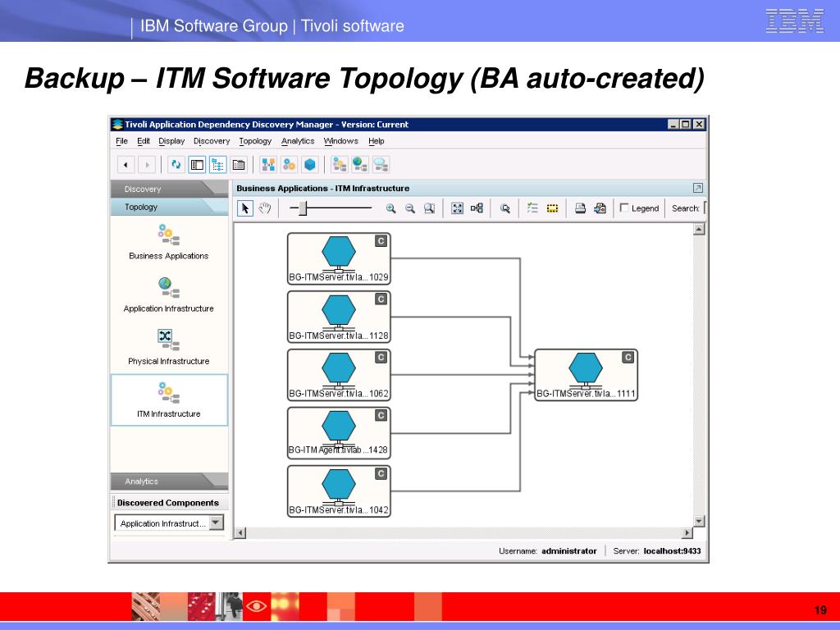Click the gears components toolbar icon
Viewport: 840px width, 630px height.
(x=289, y=164)
